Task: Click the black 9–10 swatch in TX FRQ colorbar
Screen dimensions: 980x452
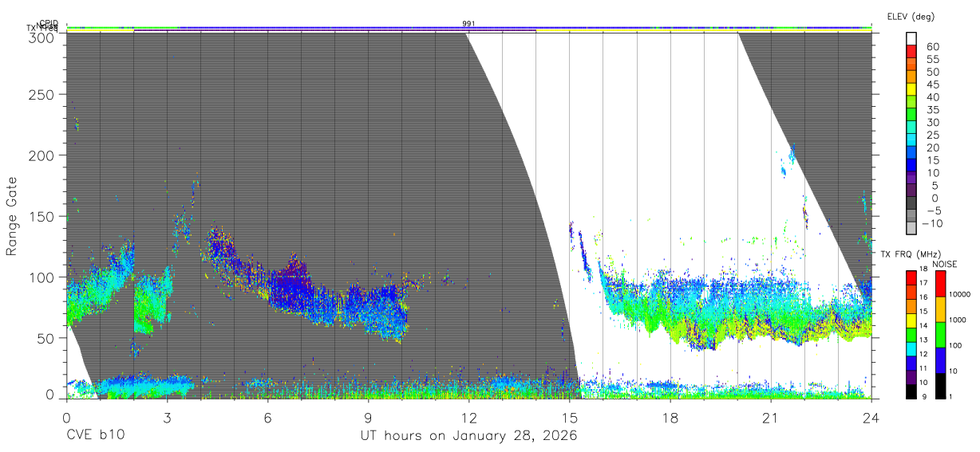Action: click(911, 391)
